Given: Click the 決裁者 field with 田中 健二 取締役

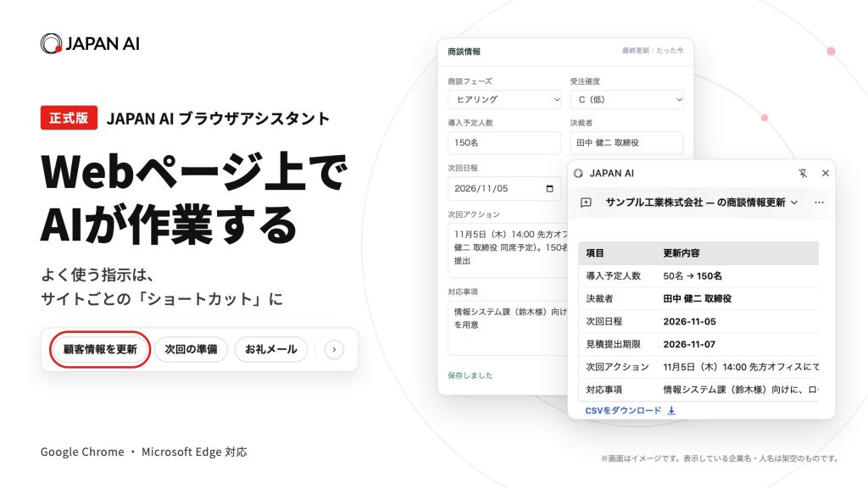Looking at the screenshot, I should 626,142.
